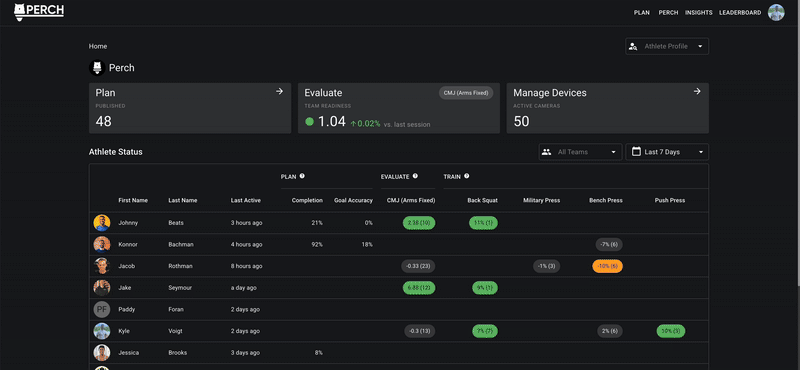Click the EVALUATE column help icon
This screenshot has width=800, height=370.
415,176
